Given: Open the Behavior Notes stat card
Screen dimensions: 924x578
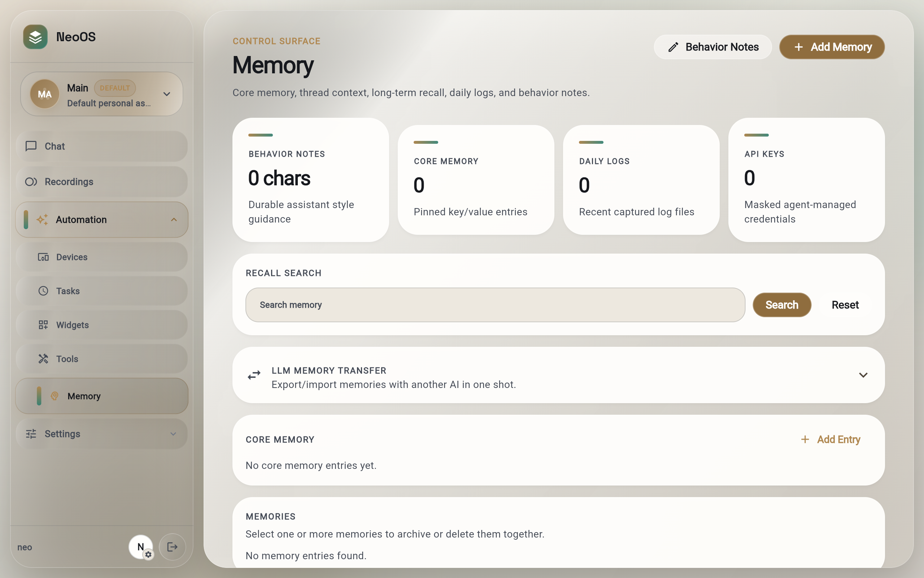Looking at the screenshot, I should (x=310, y=180).
